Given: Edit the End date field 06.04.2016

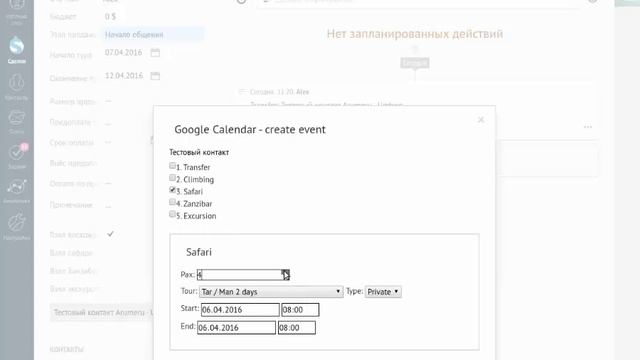Looking at the screenshot, I should tap(236, 328).
